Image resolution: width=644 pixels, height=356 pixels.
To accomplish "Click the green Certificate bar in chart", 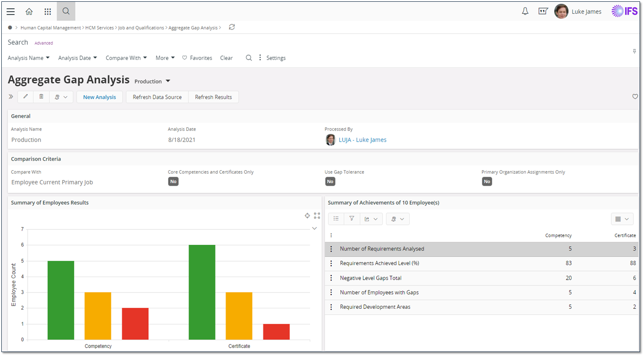I will [x=202, y=292].
